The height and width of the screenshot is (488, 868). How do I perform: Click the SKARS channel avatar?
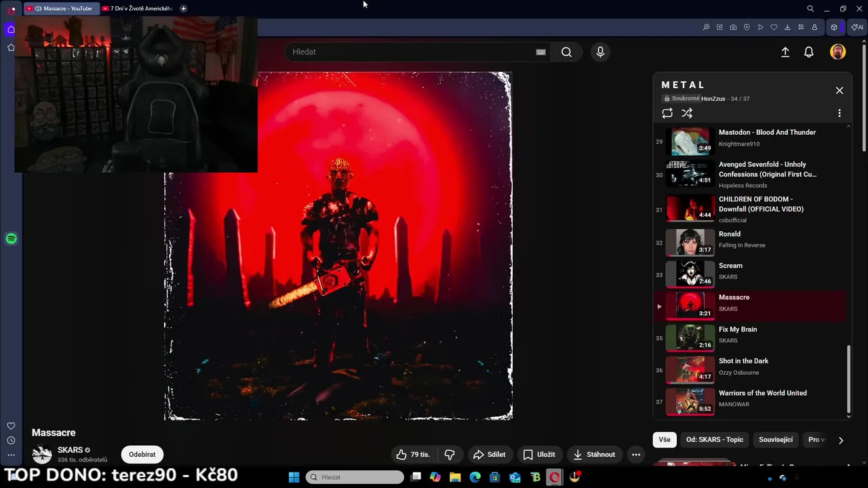(42, 454)
